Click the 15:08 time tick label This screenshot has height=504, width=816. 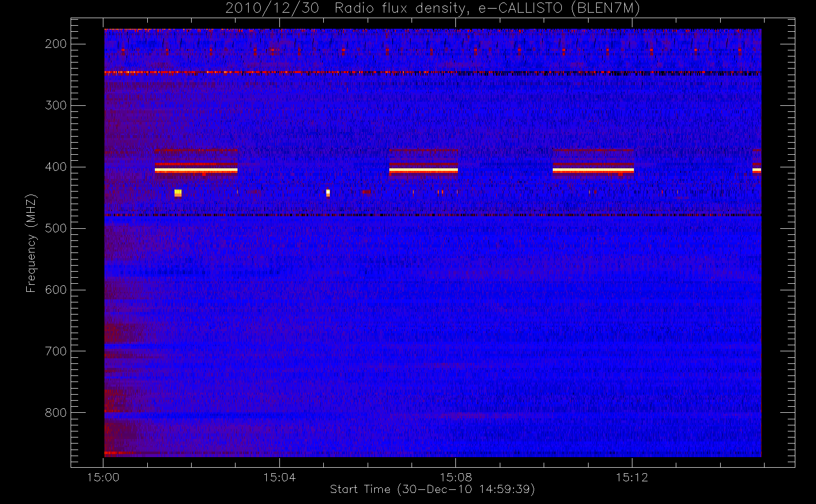[456, 477]
